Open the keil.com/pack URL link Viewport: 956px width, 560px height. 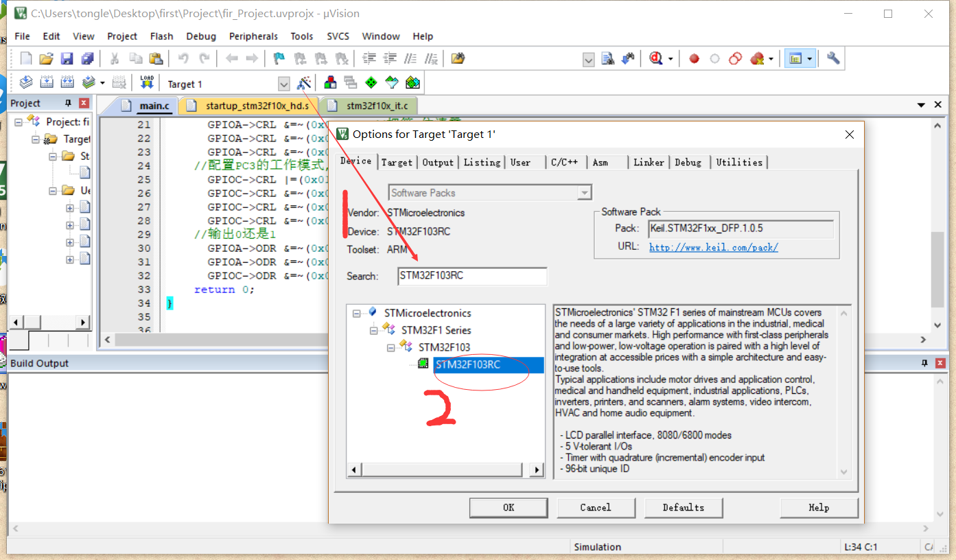[x=713, y=247]
